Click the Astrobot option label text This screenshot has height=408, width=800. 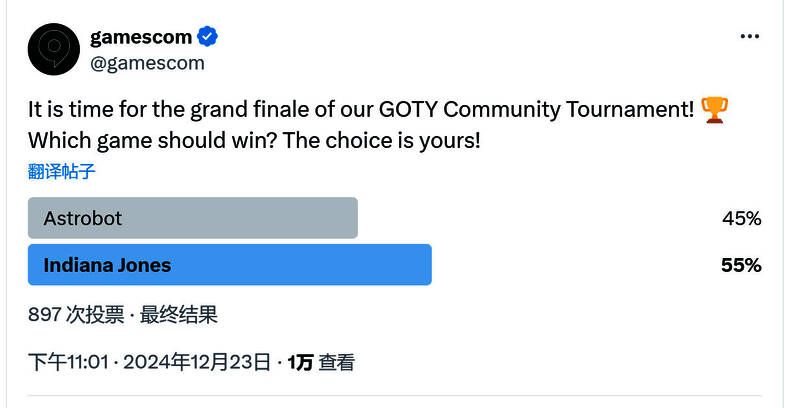pos(83,218)
